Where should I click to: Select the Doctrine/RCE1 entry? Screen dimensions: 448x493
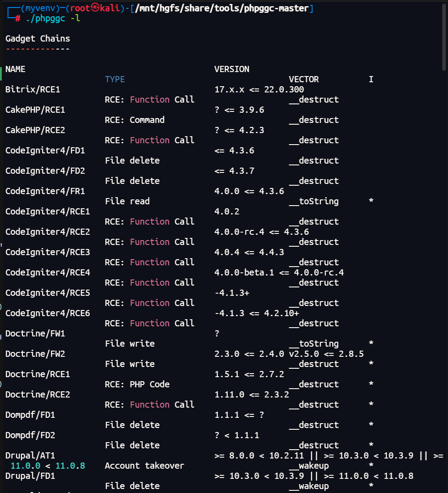tap(38, 374)
